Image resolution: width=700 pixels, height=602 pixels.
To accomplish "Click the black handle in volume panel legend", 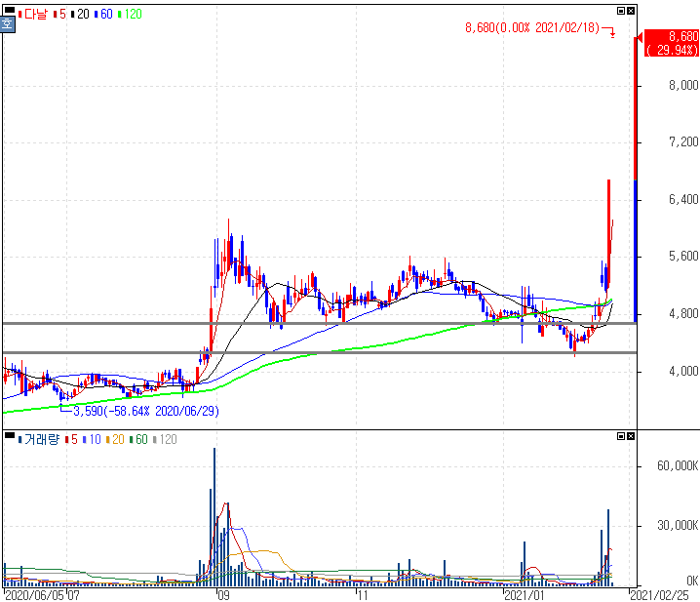I will pos(9,435).
